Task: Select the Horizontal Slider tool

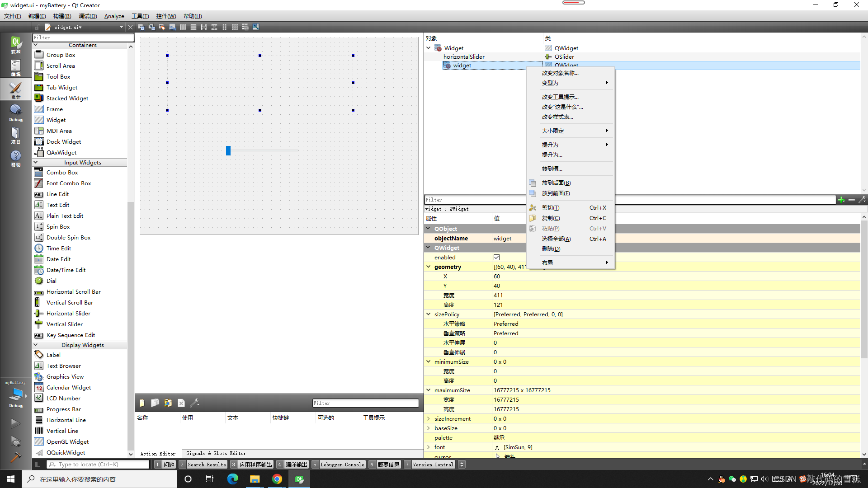Action: point(67,313)
